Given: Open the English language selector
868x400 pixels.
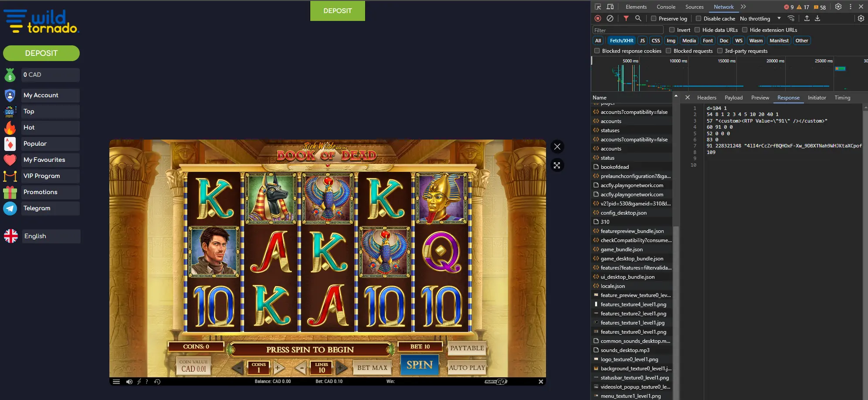Looking at the screenshot, I should (x=51, y=236).
